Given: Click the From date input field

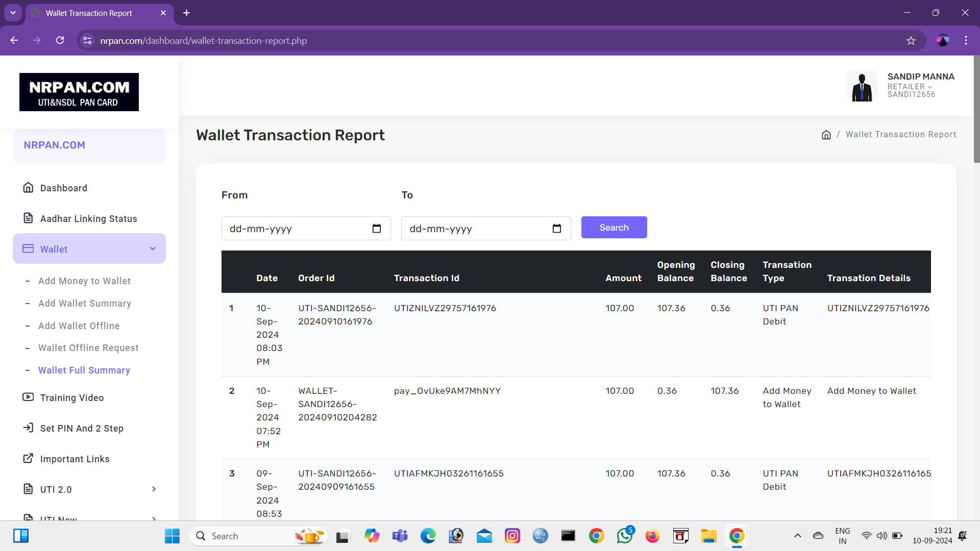Looking at the screenshot, I should [x=296, y=229].
